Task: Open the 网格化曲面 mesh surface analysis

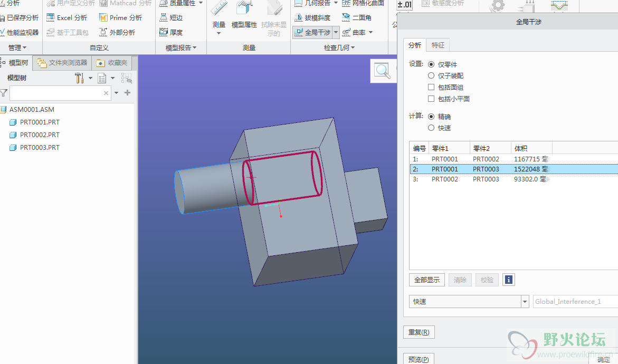Action: (363, 3)
